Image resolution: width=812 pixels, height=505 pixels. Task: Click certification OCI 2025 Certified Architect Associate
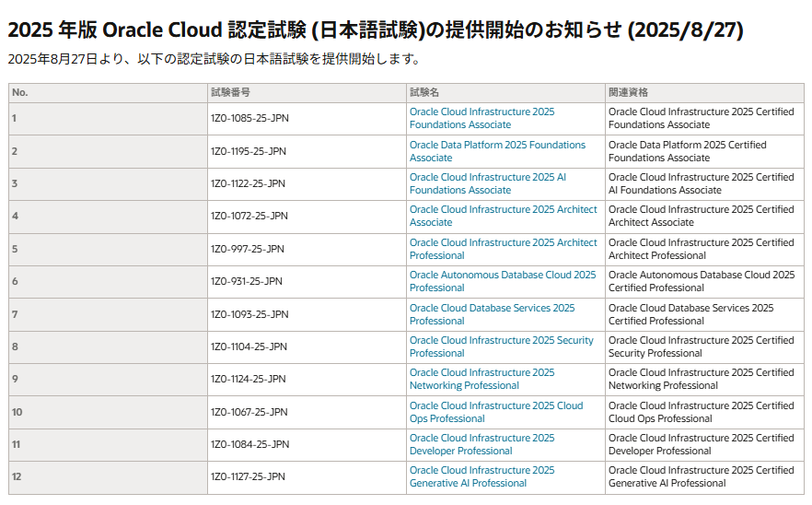point(702,216)
